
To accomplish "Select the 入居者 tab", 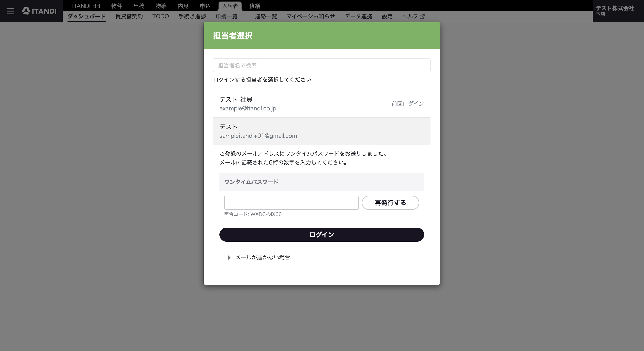I will (x=230, y=6).
